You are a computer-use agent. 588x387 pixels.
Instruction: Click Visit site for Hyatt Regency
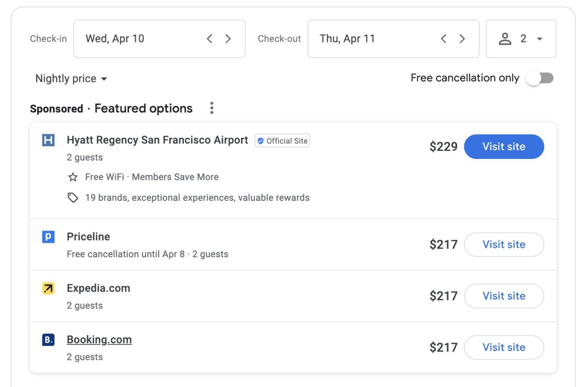504,147
